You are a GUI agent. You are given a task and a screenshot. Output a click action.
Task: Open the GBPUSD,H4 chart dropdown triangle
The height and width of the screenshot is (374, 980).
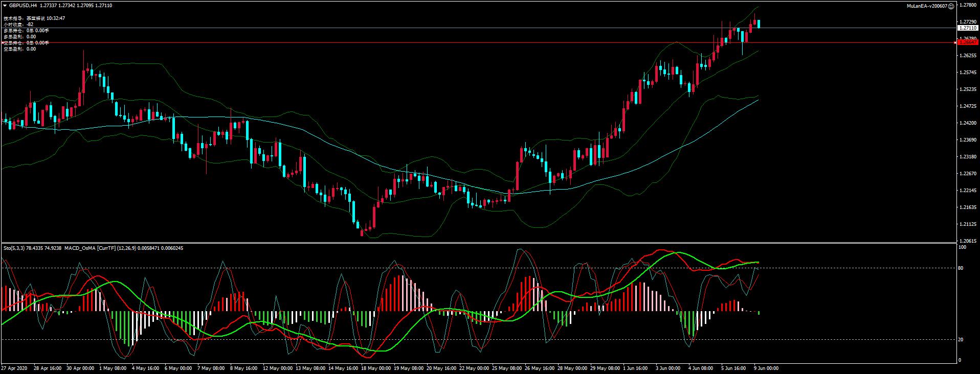tap(5, 6)
